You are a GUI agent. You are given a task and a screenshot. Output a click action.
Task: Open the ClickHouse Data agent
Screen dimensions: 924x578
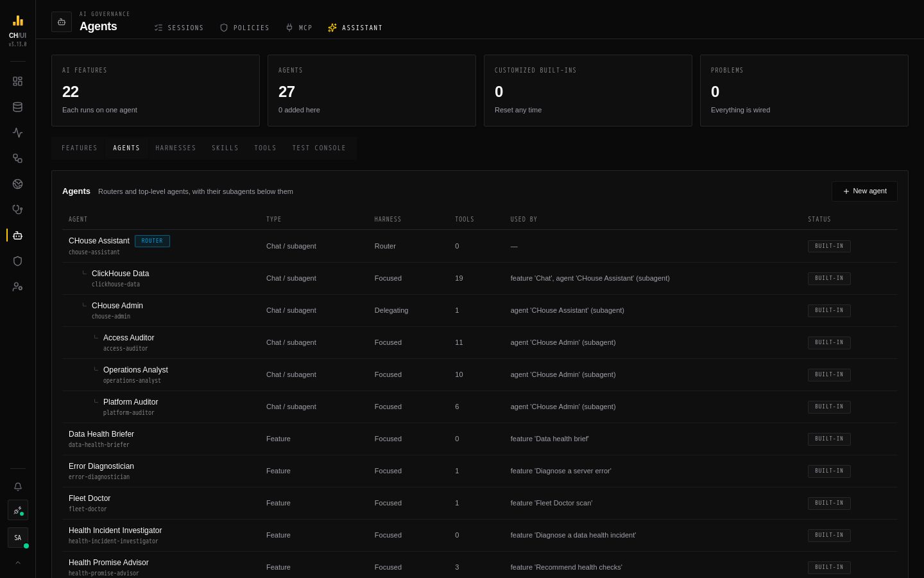tap(480, 278)
